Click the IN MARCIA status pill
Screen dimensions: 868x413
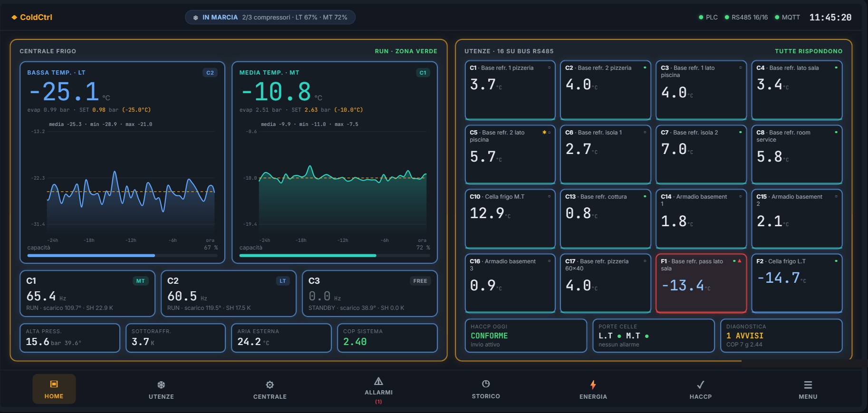click(270, 17)
